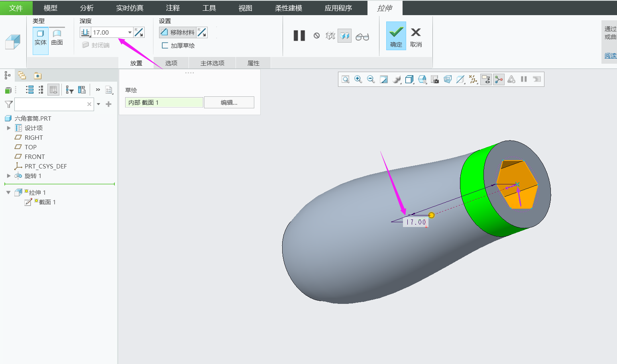Click the 17.00 dimension in viewport
This screenshot has width=617, height=364.
click(x=416, y=222)
